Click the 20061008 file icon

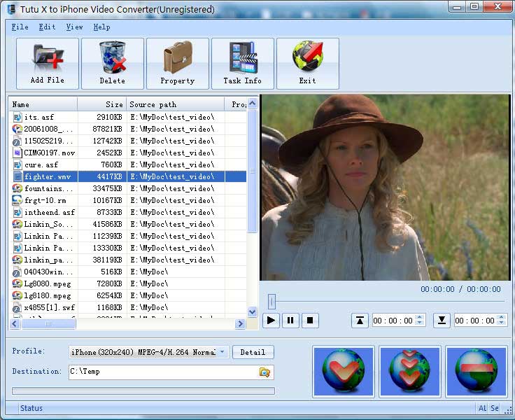(17, 129)
